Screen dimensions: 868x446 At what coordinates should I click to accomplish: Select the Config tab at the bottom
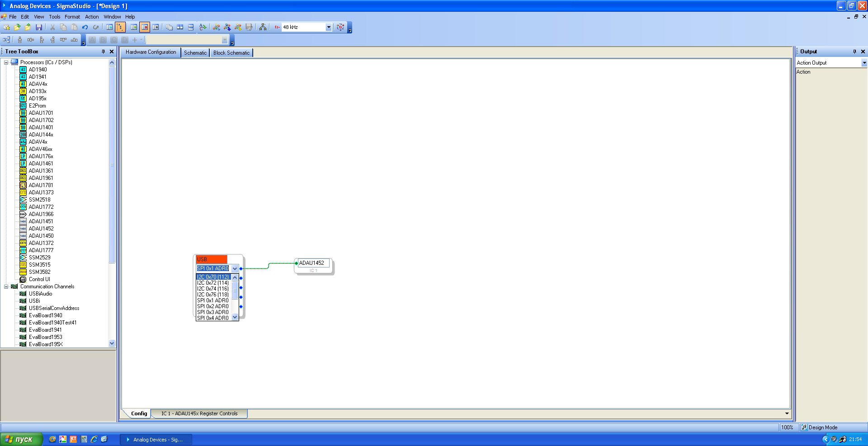point(139,413)
